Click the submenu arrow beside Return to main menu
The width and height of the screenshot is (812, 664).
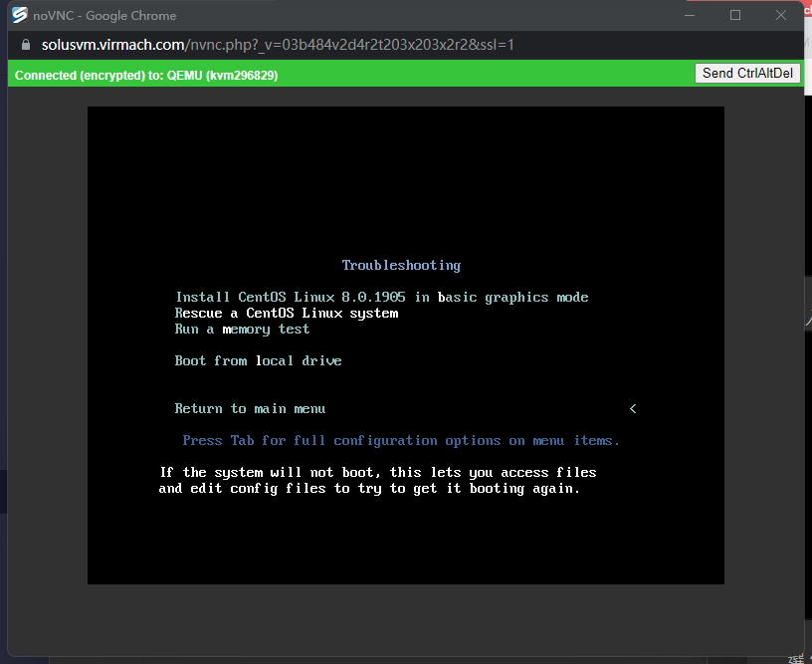pos(633,409)
